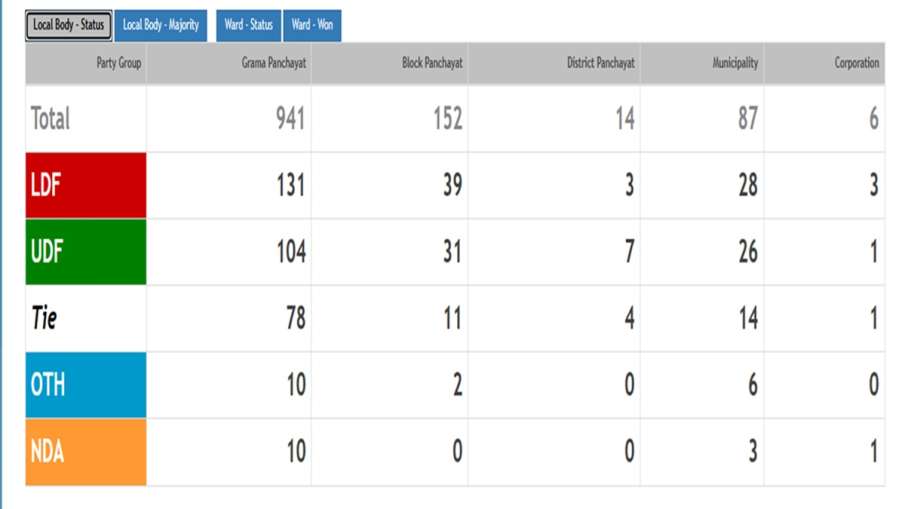Open the Ward - Status tab
The image size is (905, 509).
coord(248,25)
